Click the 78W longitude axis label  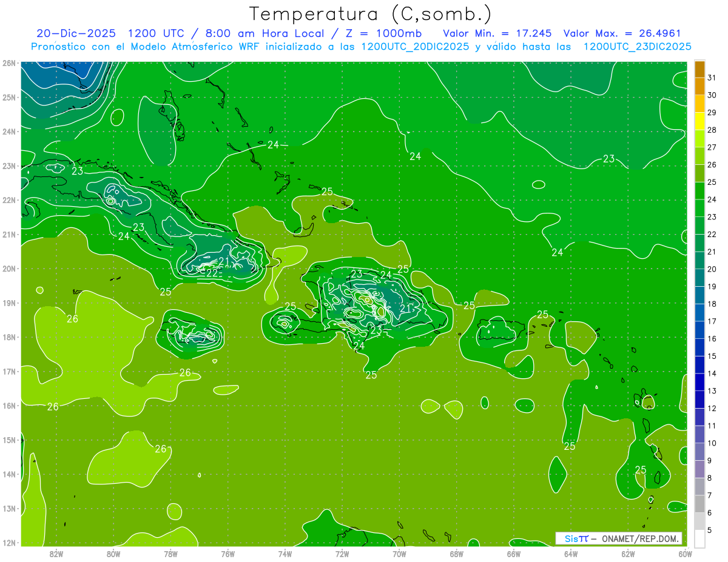tap(170, 554)
